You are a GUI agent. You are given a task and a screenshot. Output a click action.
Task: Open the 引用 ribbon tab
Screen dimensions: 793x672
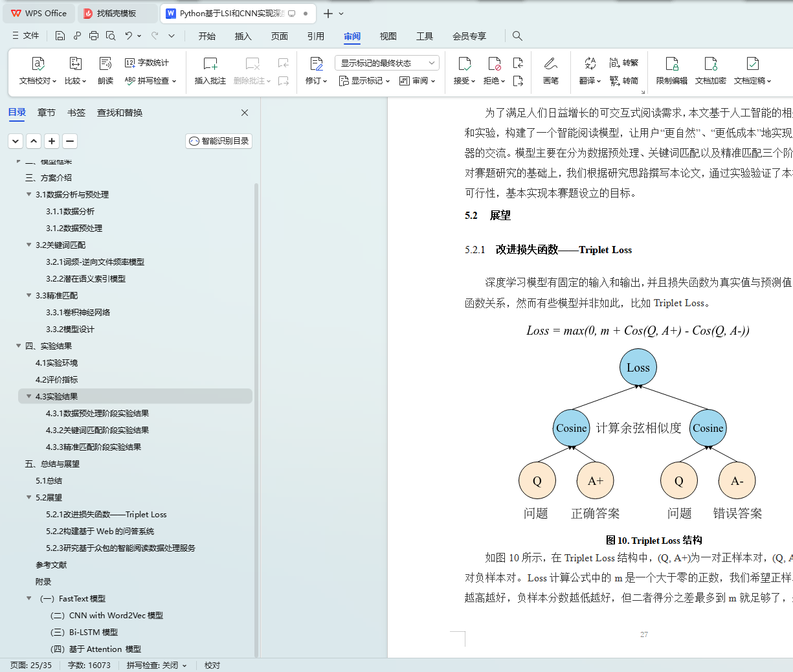[x=316, y=36]
